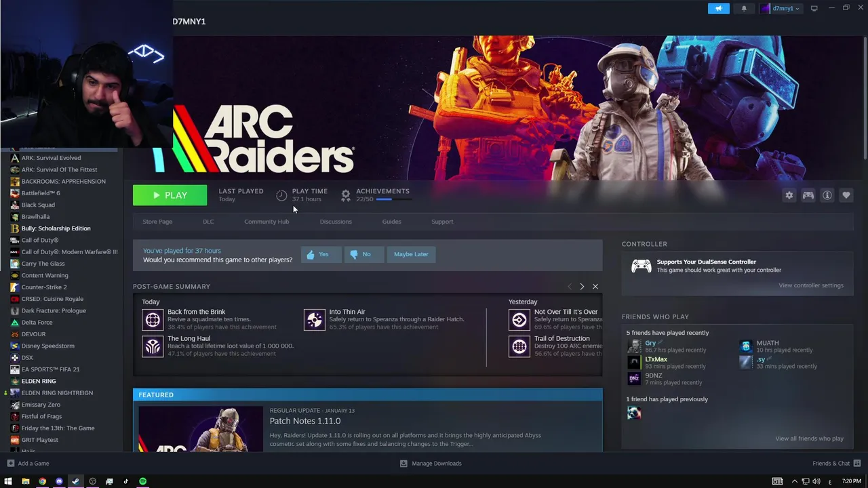Image resolution: width=868 pixels, height=488 pixels.
Task: Open Manage Downloads
Action: click(x=431, y=464)
